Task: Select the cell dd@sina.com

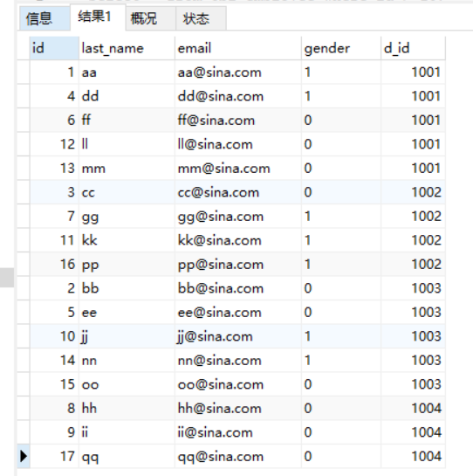Action: pos(238,96)
